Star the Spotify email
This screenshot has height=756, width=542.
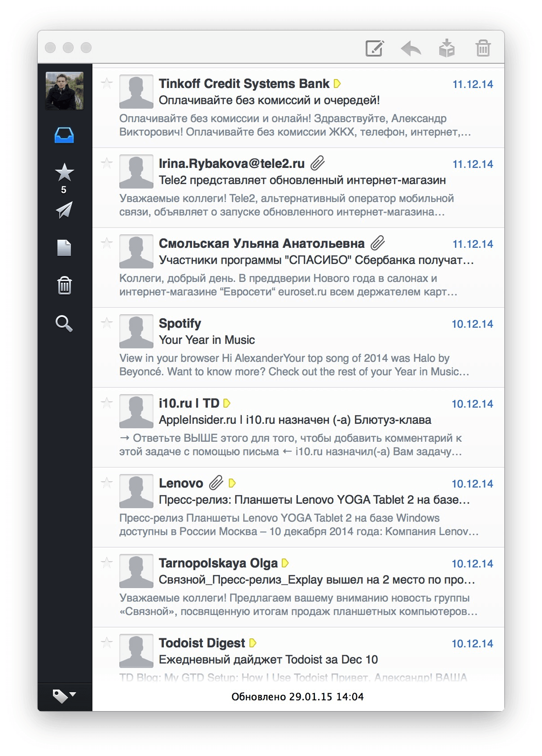coord(107,323)
